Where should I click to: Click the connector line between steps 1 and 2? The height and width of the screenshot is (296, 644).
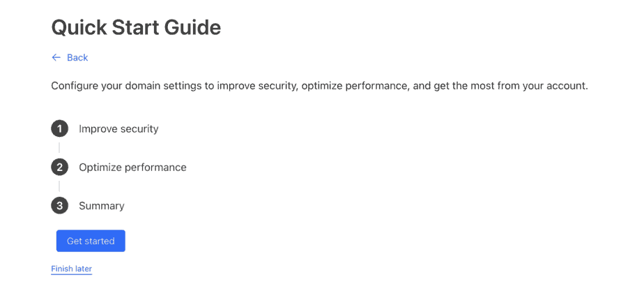point(59,148)
